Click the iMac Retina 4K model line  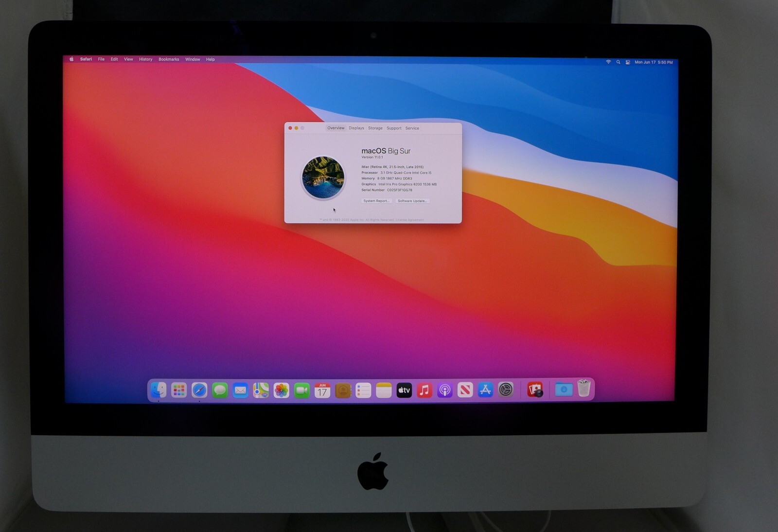pyautogui.click(x=392, y=167)
